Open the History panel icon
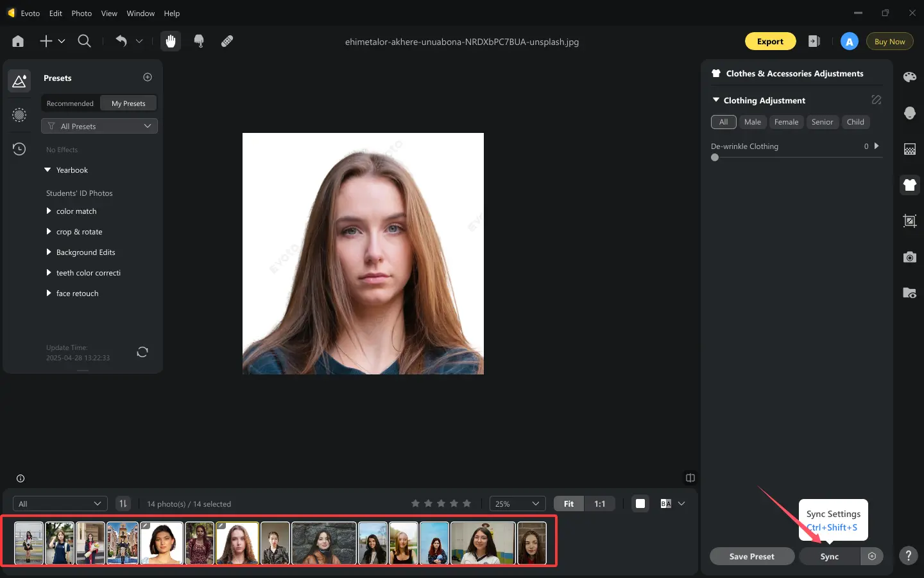This screenshot has height=578, width=924. click(x=19, y=149)
